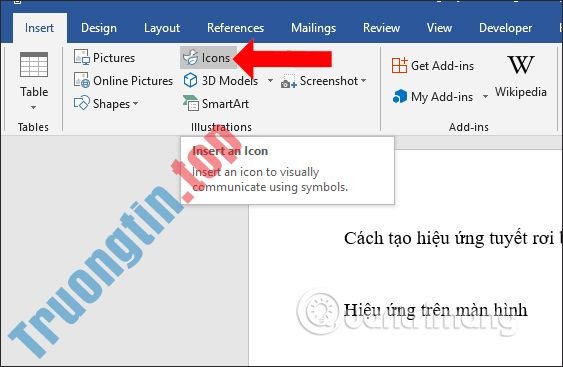Screen dimensions: 563x367
Task: Click the Shapes icon
Action: tap(82, 103)
